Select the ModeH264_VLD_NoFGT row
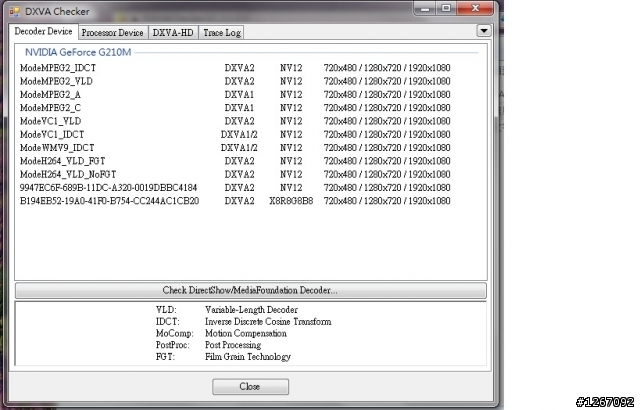640x410 pixels. point(235,174)
